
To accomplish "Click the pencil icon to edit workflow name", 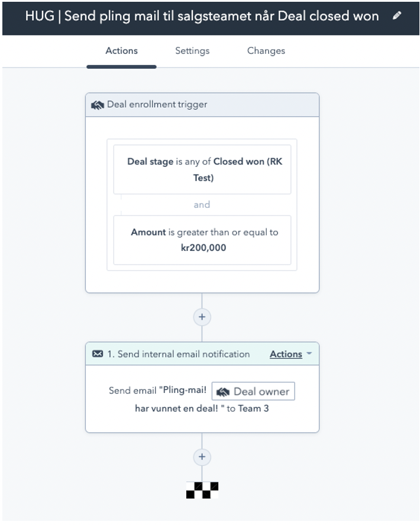I will [x=396, y=16].
